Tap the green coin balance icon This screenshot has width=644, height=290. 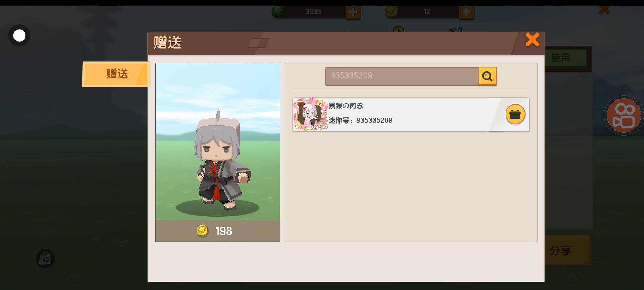[278, 12]
